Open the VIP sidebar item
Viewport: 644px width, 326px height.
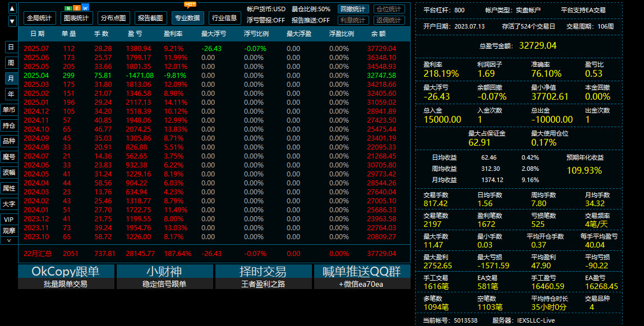click(x=9, y=220)
